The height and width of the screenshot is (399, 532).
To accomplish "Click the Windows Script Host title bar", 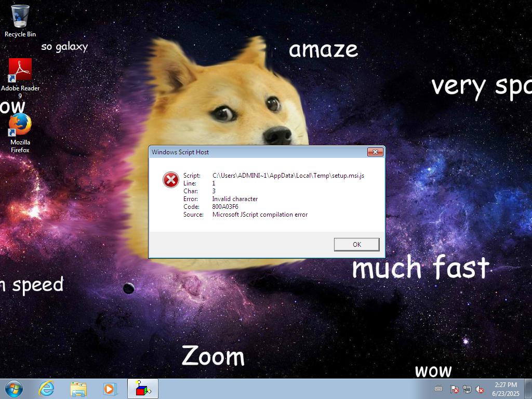I will pos(258,152).
